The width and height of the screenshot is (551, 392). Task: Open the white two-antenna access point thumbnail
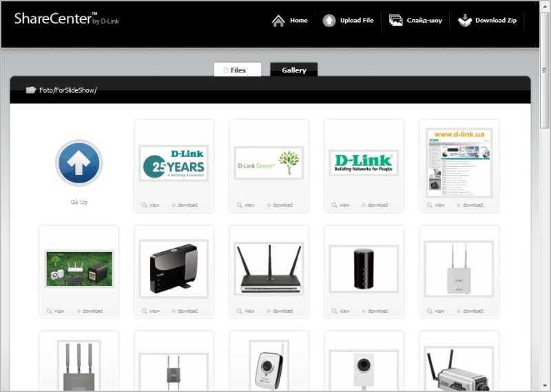pos(459,269)
